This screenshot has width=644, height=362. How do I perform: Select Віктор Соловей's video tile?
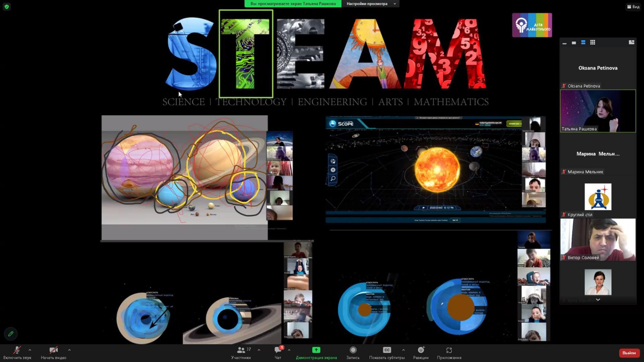[x=598, y=240]
